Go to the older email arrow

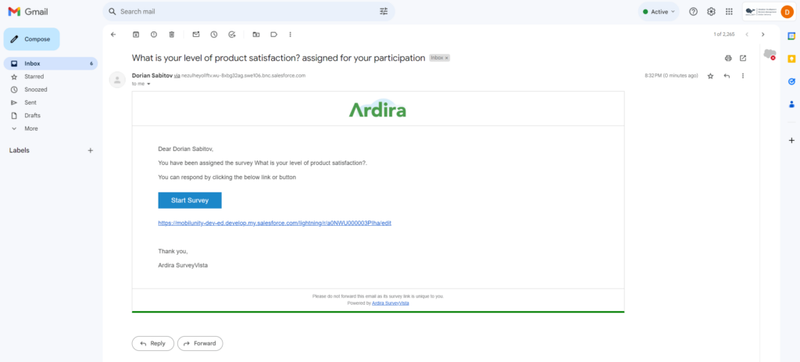coord(763,34)
